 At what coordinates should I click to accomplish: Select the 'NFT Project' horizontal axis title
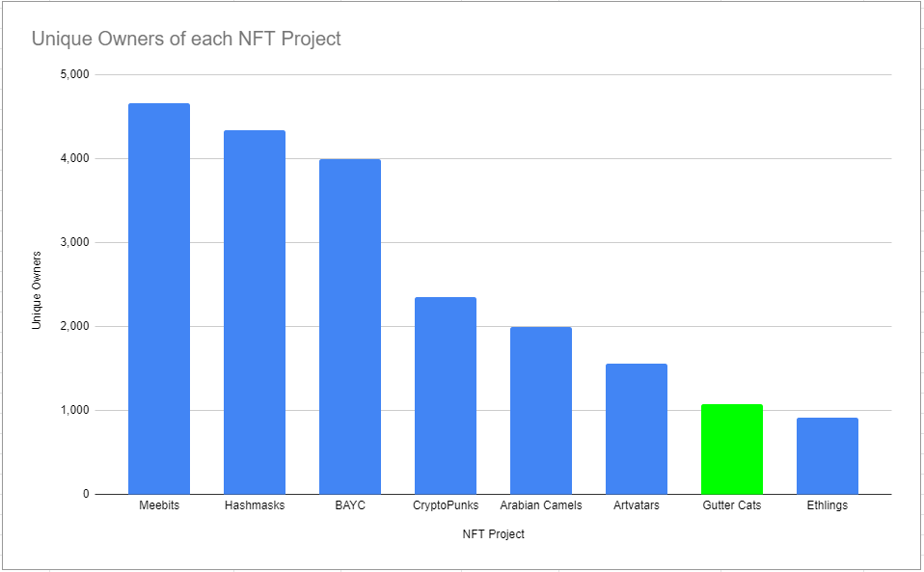493,534
